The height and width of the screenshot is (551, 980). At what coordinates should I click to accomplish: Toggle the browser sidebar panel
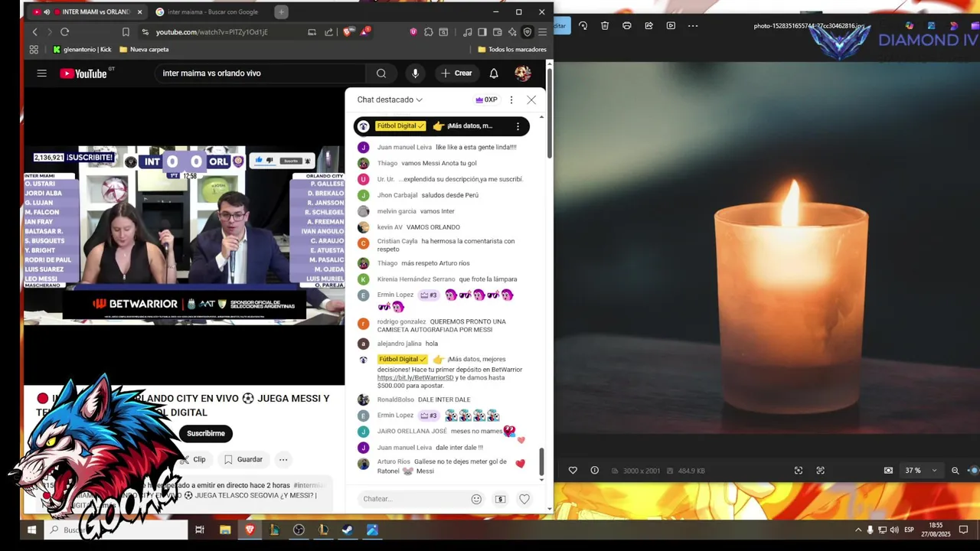pyautogui.click(x=482, y=32)
